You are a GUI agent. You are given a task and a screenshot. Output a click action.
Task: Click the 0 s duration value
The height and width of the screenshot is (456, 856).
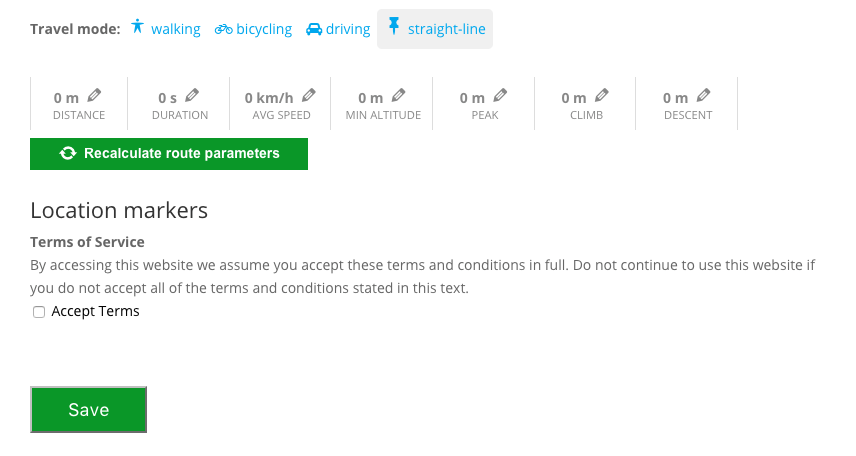167,98
